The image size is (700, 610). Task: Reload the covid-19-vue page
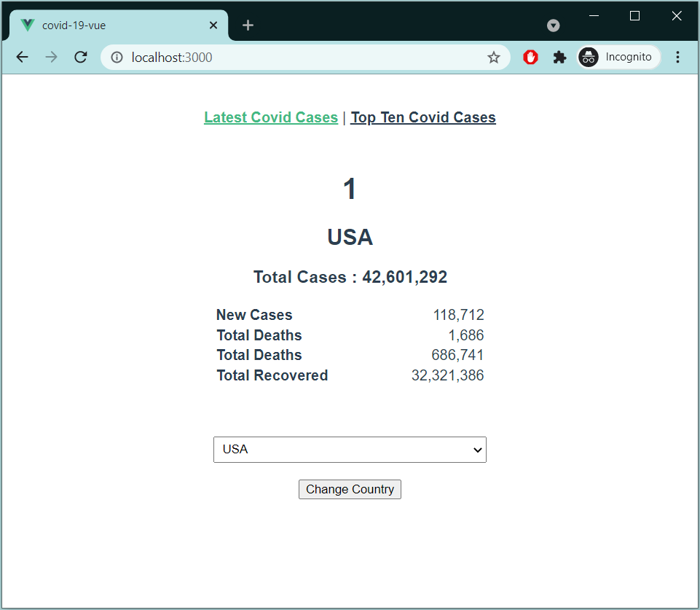coord(80,57)
